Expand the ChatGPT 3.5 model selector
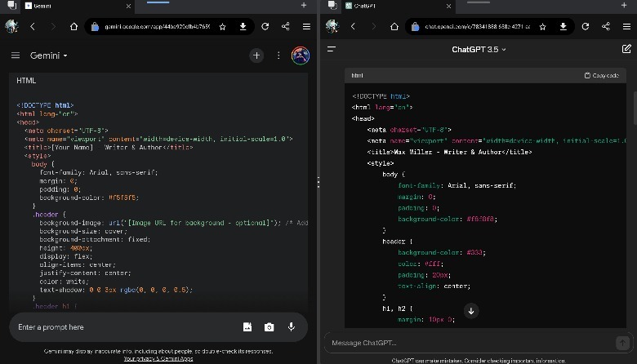The image size is (637, 364). 479,50
